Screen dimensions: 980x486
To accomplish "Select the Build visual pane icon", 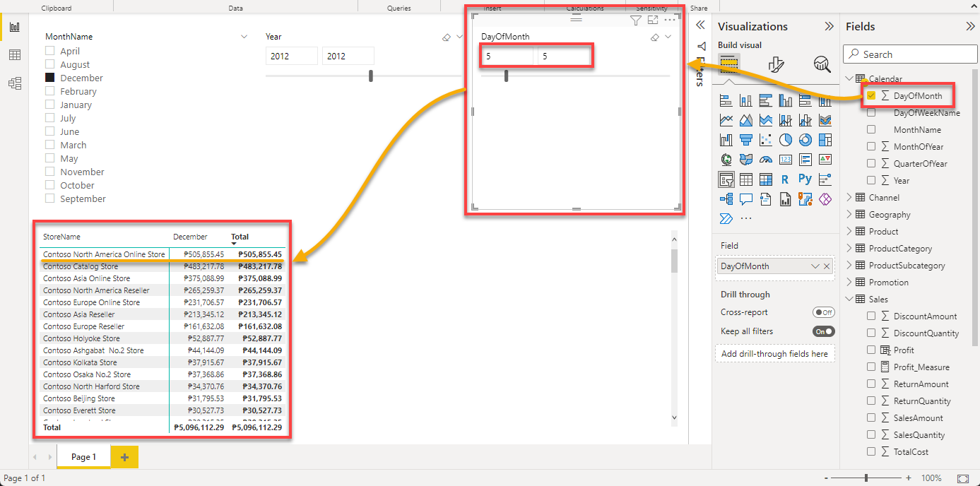I will tap(729, 65).
